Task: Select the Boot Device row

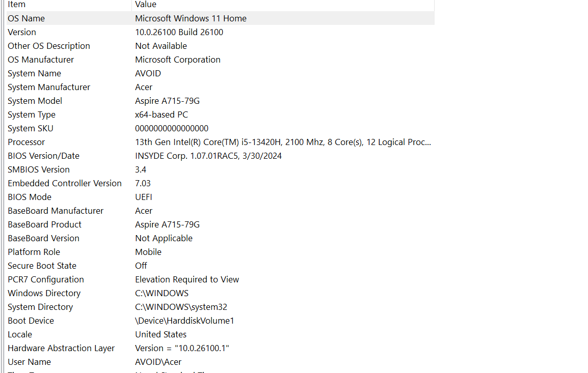Action: [x=221, y=321]
